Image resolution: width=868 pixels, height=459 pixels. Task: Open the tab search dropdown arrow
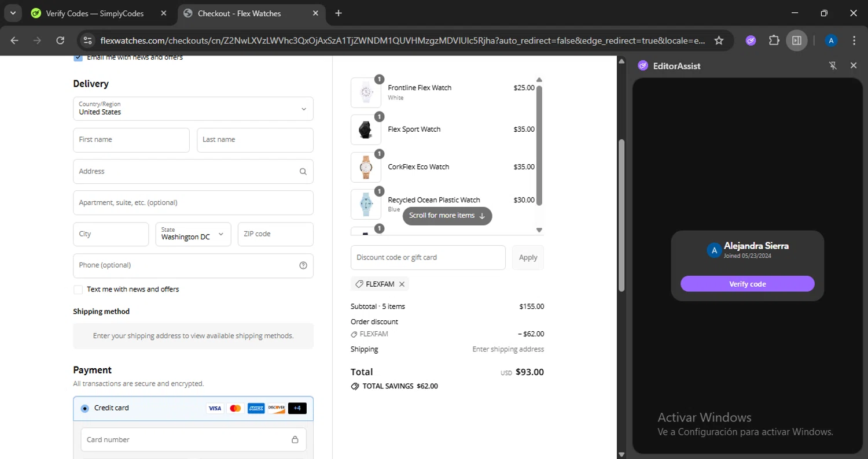point(13,13)
